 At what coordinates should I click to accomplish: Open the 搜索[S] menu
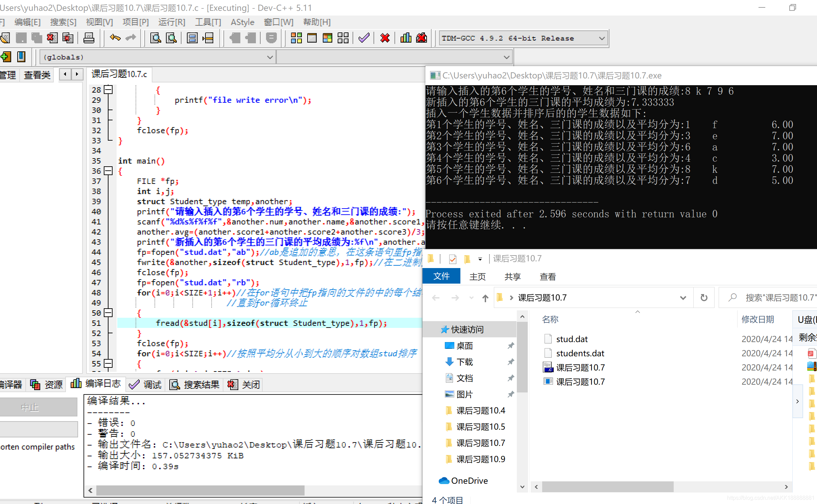[x=63, y=22]
